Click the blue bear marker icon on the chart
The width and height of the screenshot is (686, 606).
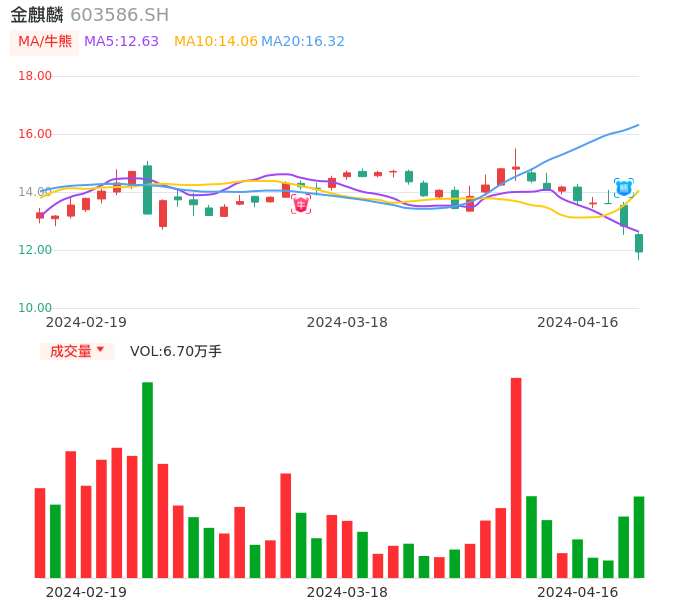[x=623, y=187]
